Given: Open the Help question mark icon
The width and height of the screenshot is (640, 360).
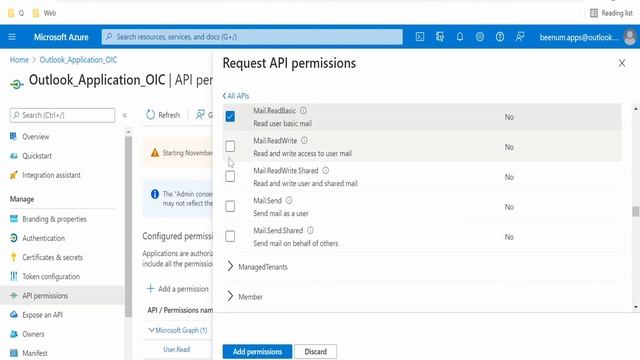Looking at the screenshot, I should pos(500,37).
